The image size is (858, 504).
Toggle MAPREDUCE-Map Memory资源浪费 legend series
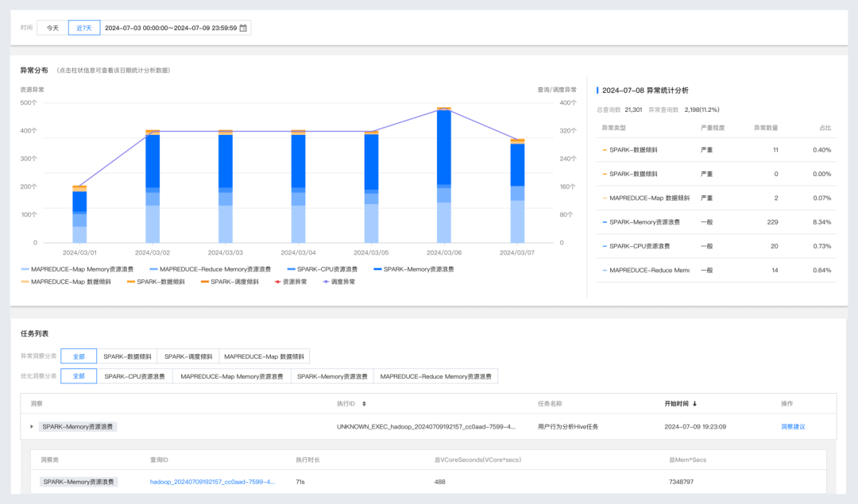tap(77, 269)
